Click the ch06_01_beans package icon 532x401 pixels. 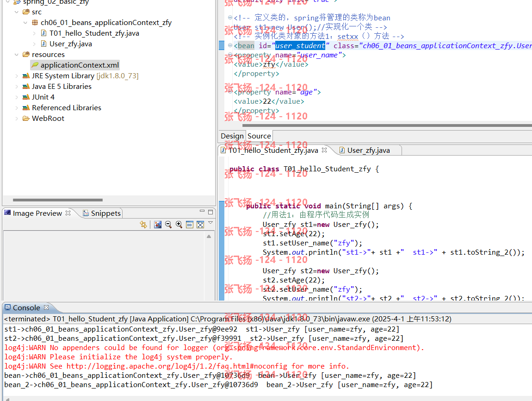click(35, 22)
